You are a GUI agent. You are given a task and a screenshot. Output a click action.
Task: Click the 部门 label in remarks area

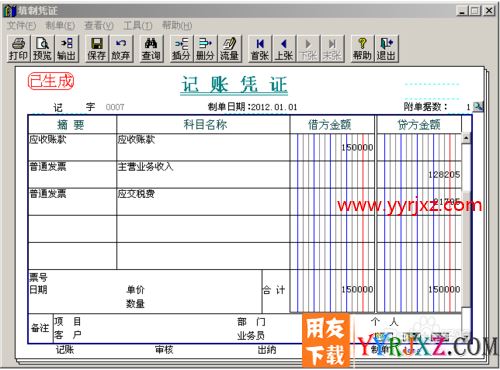[251, 322]
